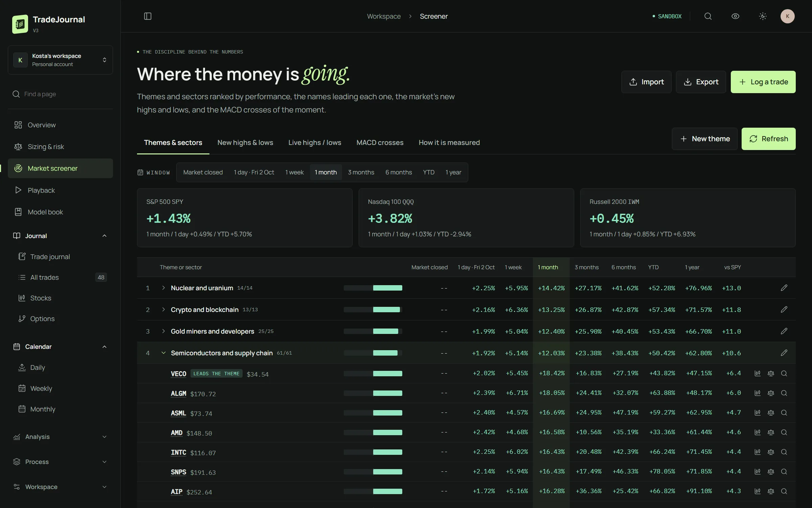Toggle the sidebar panel icon
This screenshot has width=812, height=508.
tap(148, 16)
